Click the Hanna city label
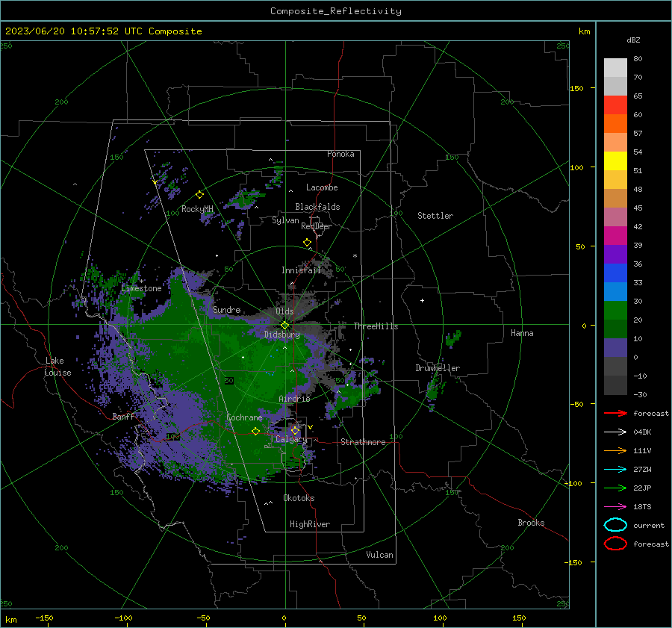672x628 pixels. 522,333
